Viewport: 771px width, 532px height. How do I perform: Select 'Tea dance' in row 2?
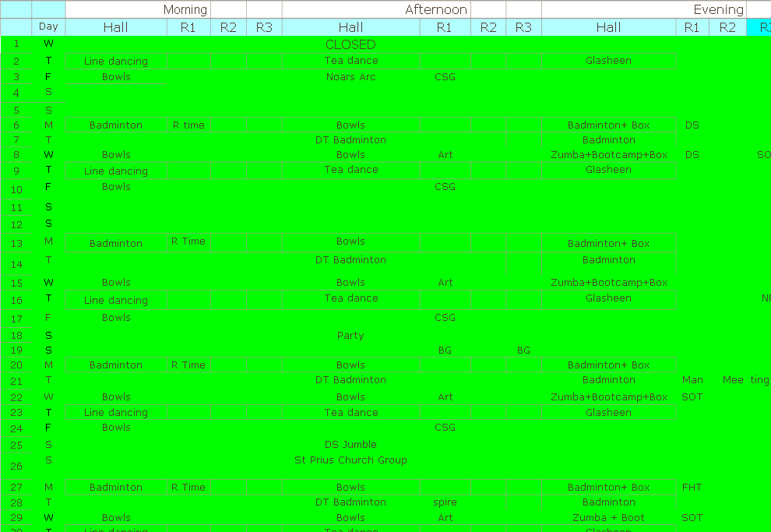pyautogui.click(x=351, y=61)
